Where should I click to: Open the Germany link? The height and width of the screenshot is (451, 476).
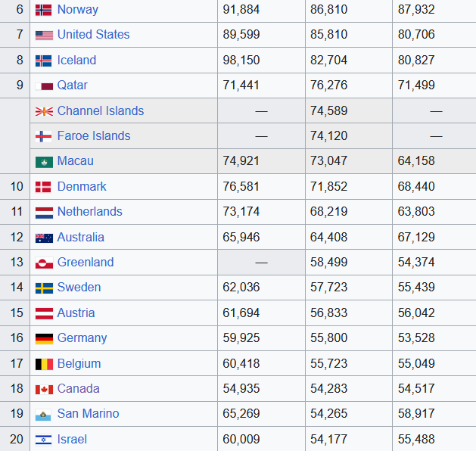pos(82,337)
